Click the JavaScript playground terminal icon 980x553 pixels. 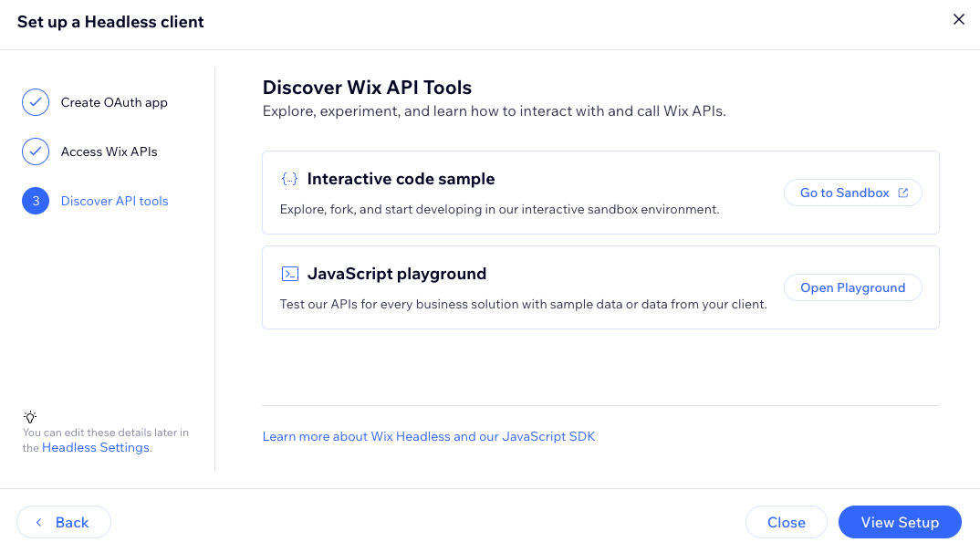point(290,274)
